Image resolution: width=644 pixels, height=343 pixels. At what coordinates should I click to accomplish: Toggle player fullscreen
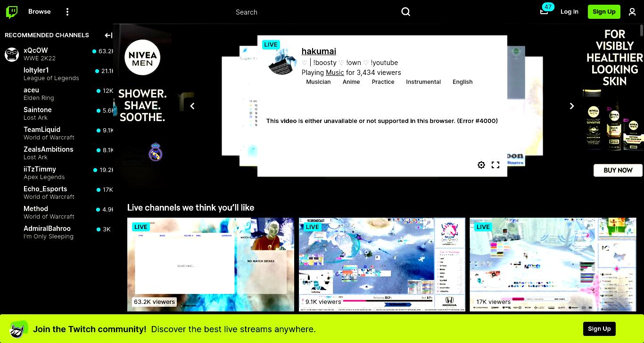coord(495,165)
